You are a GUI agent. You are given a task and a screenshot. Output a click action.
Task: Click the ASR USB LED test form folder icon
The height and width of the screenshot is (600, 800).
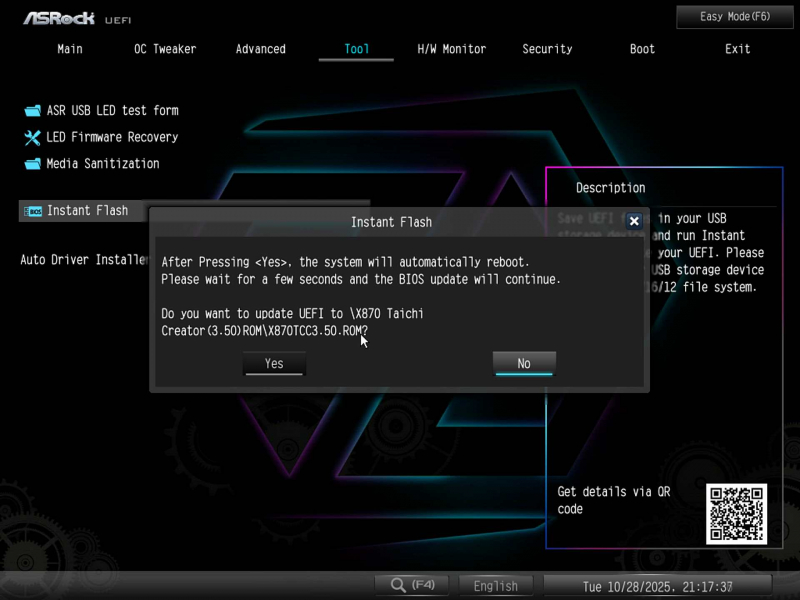point(31,111)
